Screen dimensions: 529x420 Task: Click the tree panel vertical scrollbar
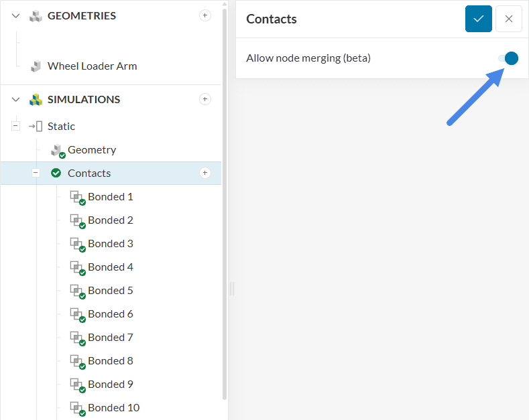[x=224, y=201]
